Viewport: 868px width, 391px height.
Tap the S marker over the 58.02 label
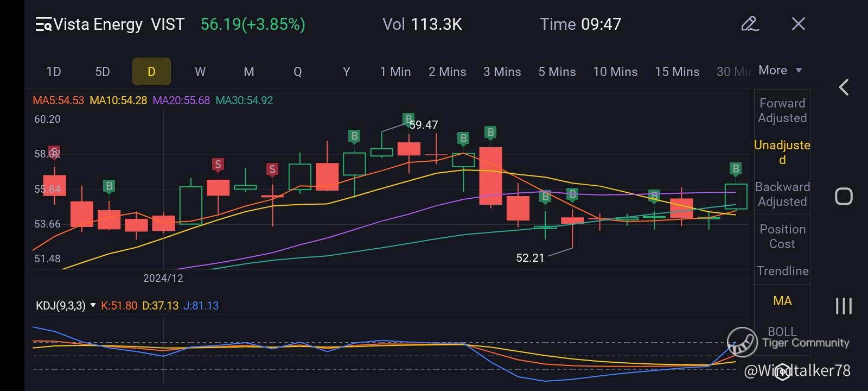tap(54, 152)
